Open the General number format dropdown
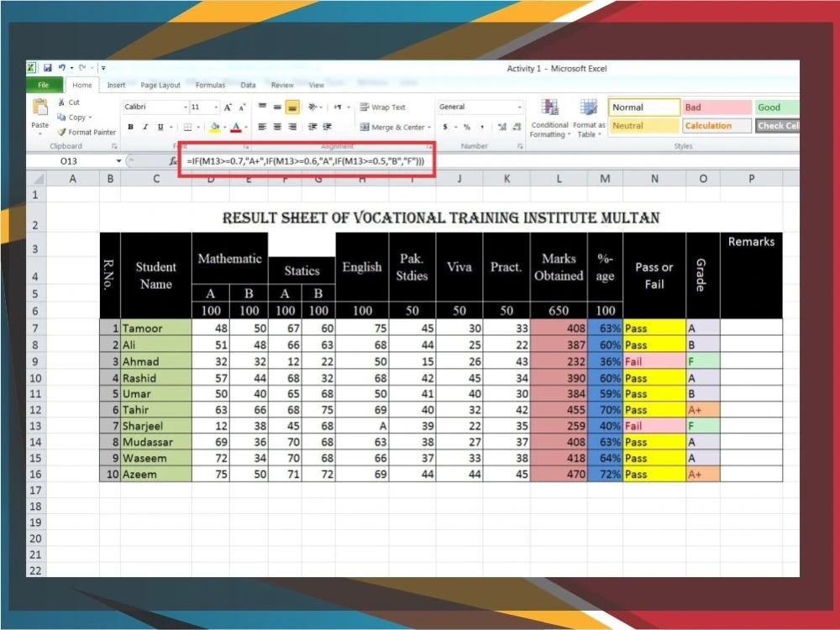This screenshot has width=840, height=630. click(520, 108)
